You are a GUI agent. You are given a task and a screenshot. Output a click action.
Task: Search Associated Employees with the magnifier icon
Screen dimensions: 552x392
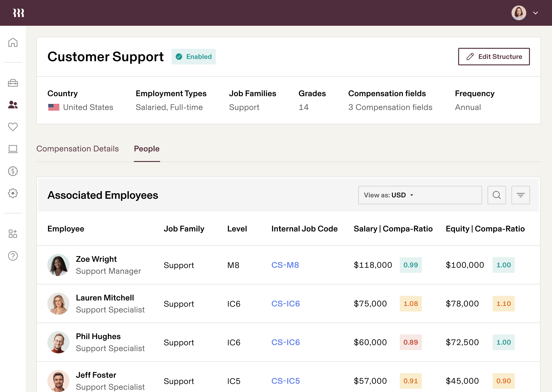(497, 195)
